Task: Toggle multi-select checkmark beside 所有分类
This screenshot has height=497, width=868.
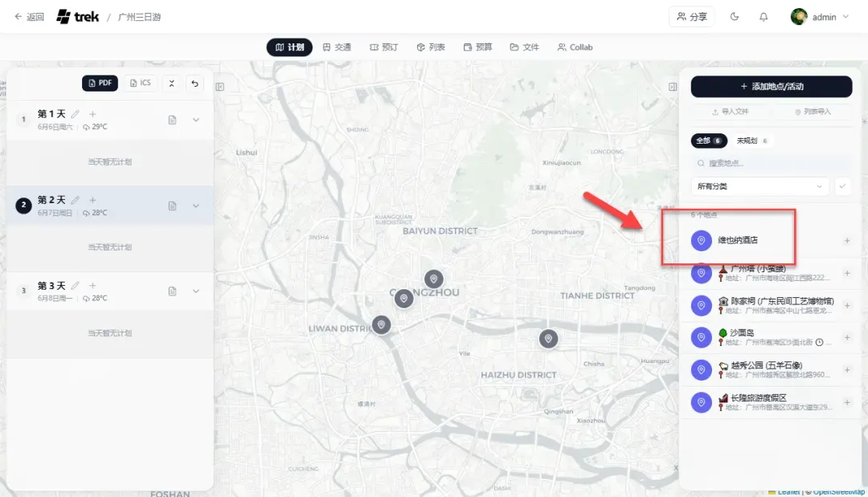Action: coord(842,186)
